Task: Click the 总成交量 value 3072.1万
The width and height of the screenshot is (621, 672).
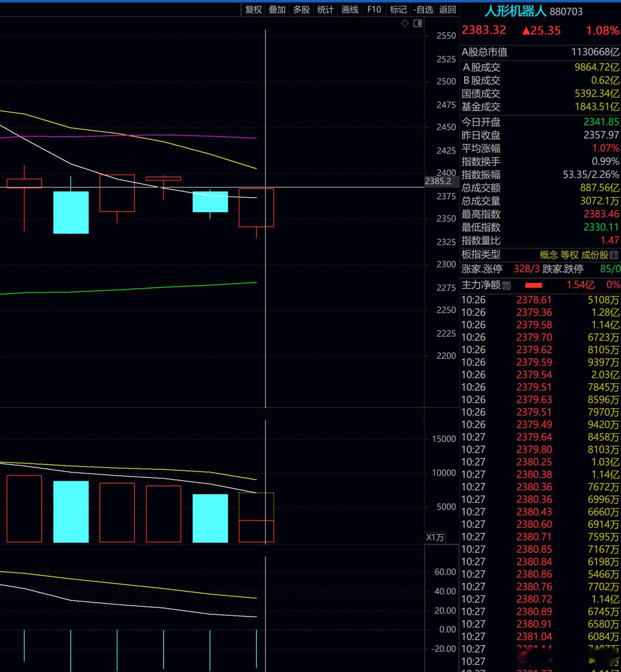Action: click(x=600, y=201)
